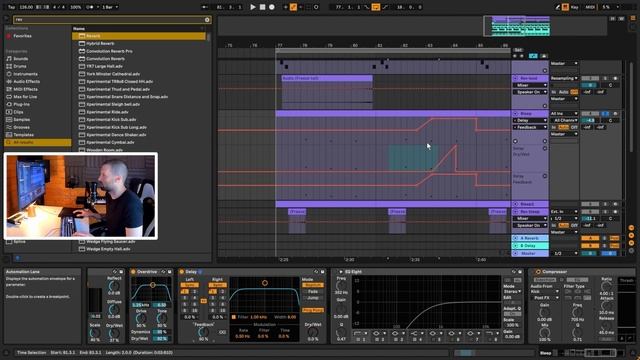640x360 pixels.
Task: Click the Overdrive Tone knob
Action: [x=162, y=318]
